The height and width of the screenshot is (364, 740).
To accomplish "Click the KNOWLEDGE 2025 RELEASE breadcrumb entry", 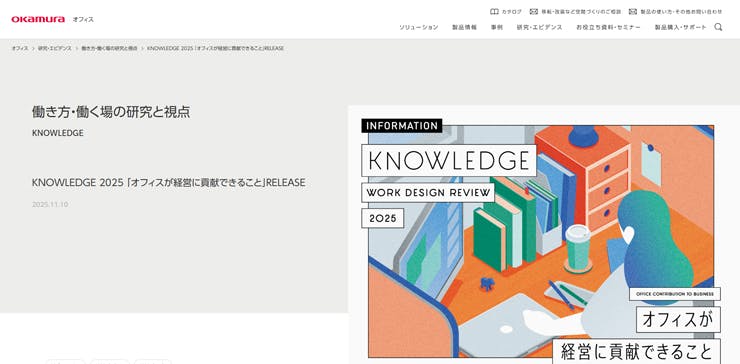I will pyautogui.click(x=215, y=48).
